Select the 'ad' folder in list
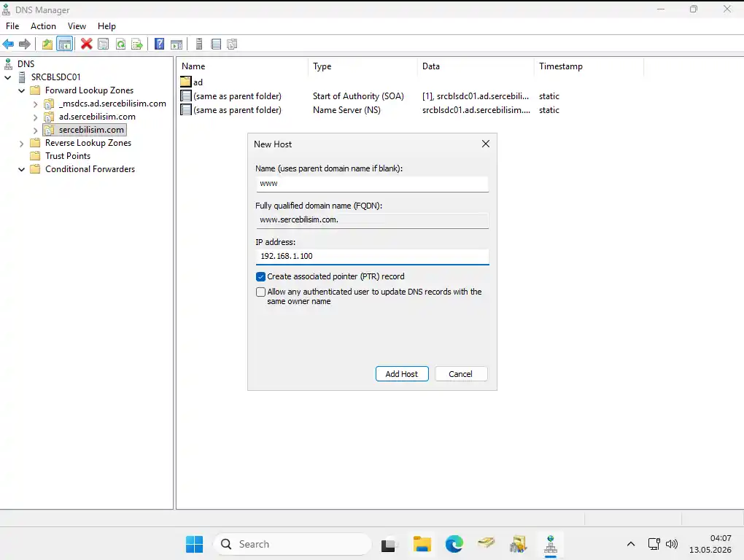This screenshot has width=744, height=560. pyautogui.click(x=192, y=82)
